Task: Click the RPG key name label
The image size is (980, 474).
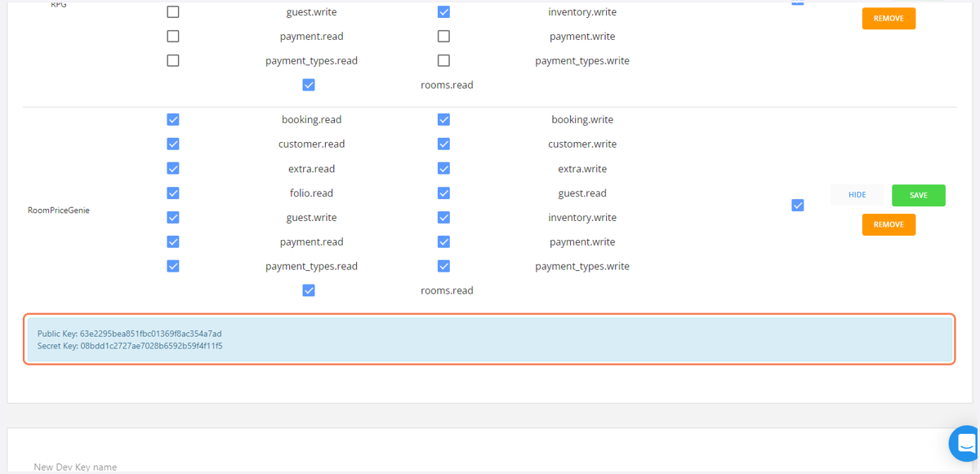Action: [x=59, y=4]
